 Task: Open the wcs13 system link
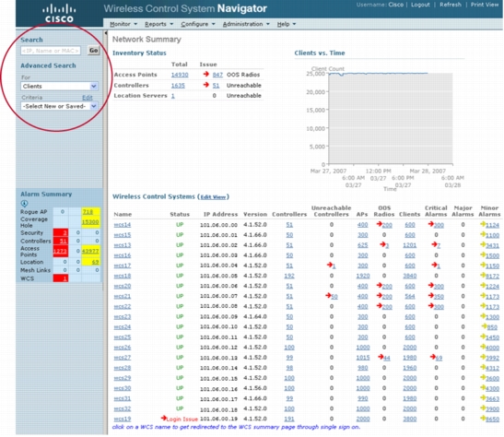pos(123,245)
